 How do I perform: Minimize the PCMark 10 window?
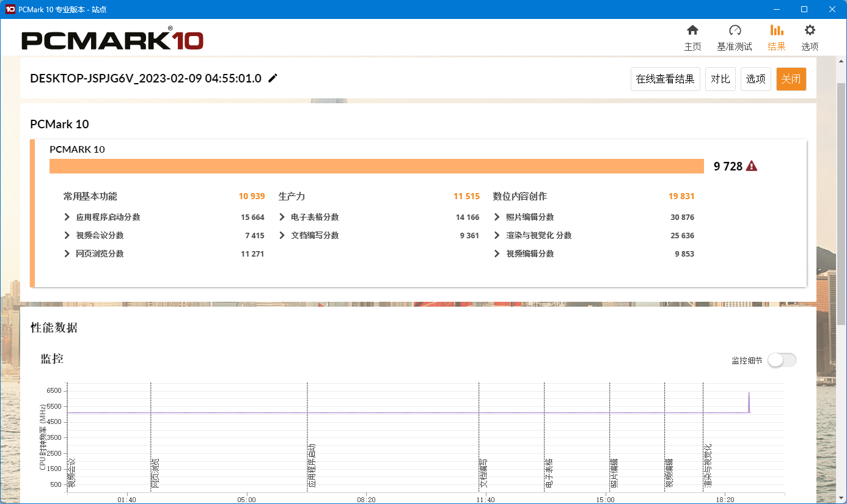777,9
